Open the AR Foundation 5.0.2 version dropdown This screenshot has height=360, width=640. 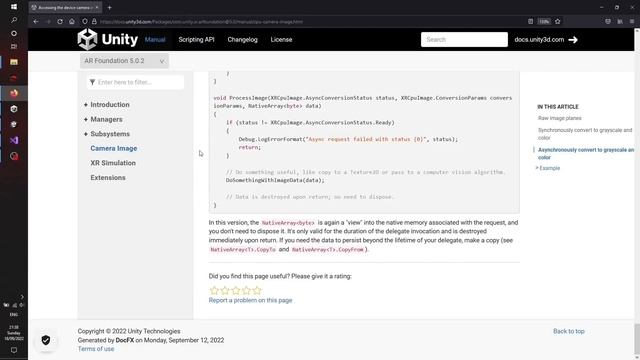[124, 61]
